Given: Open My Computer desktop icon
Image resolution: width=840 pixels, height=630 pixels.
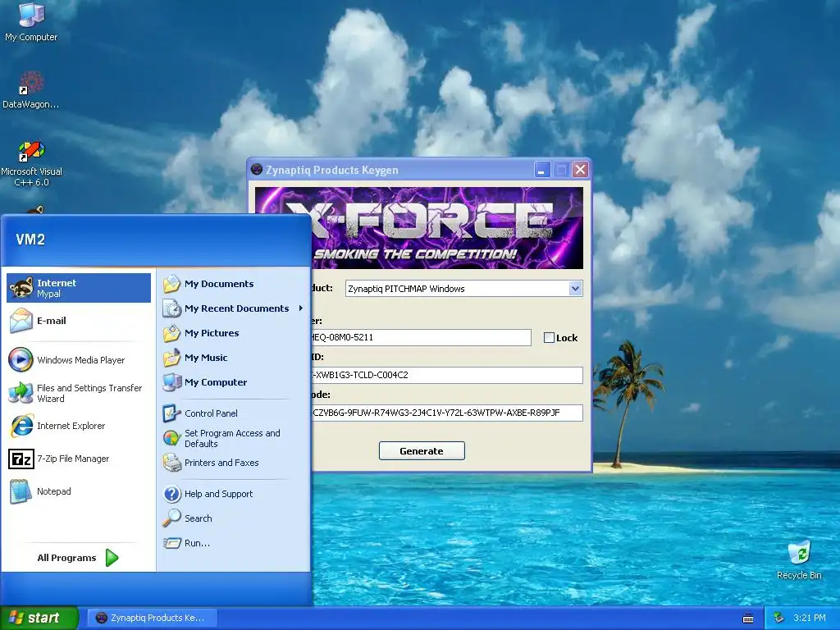Looking at the screenshot, I should tap(31, 22).
